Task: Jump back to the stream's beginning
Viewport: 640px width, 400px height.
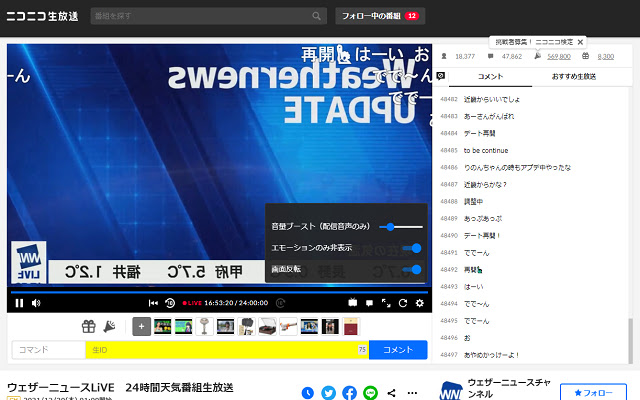Action: coord(153,303)
